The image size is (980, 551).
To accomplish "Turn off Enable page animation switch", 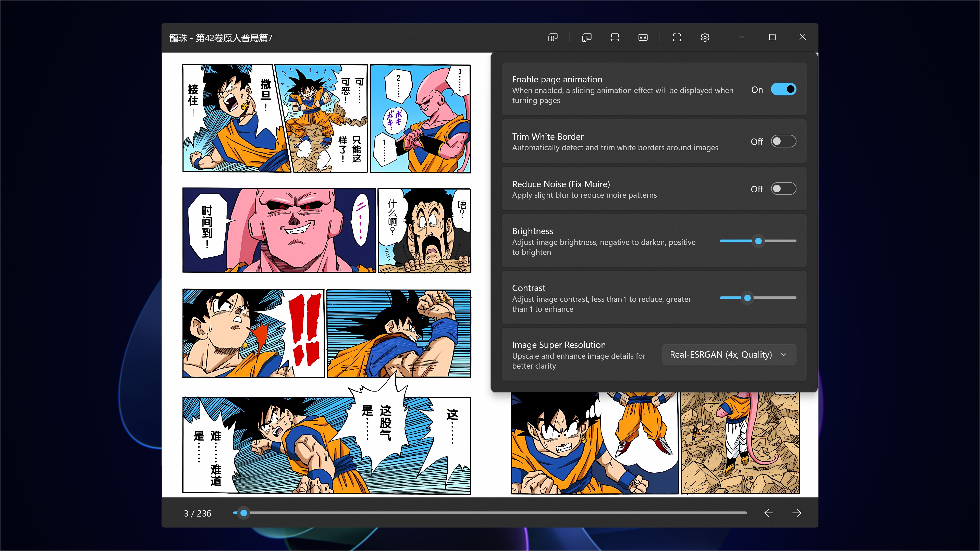I will (783, 89).
